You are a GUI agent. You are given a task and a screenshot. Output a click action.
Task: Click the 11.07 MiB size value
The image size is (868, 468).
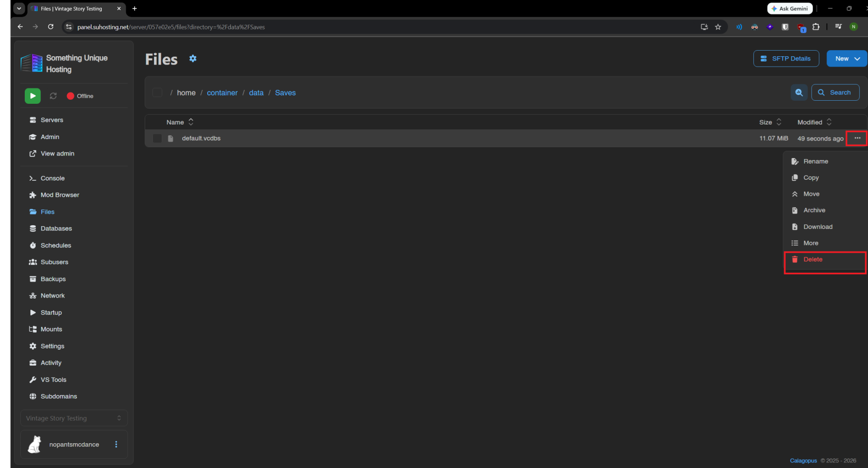[773, 138]
